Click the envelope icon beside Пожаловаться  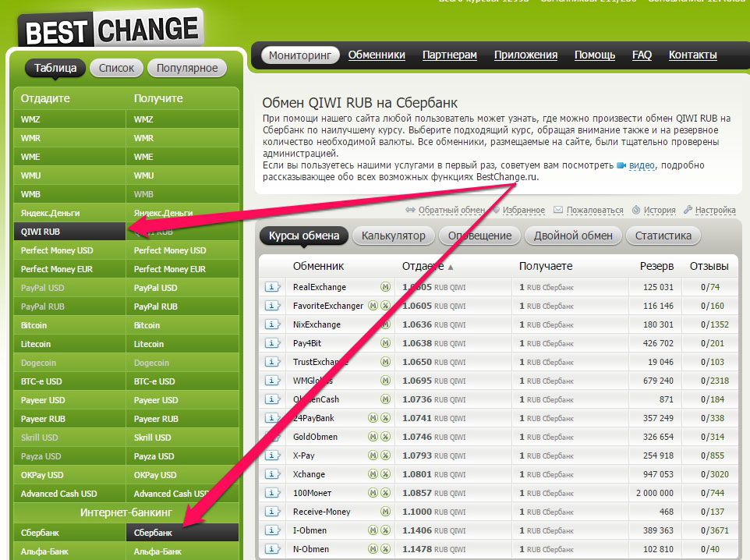tap(558, 210)
